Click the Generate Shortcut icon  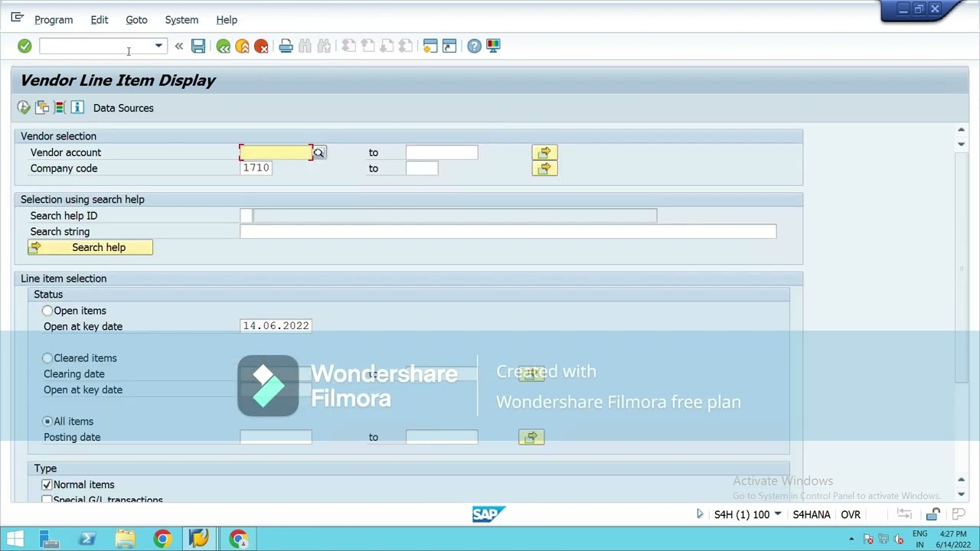[x=449, y=46]
